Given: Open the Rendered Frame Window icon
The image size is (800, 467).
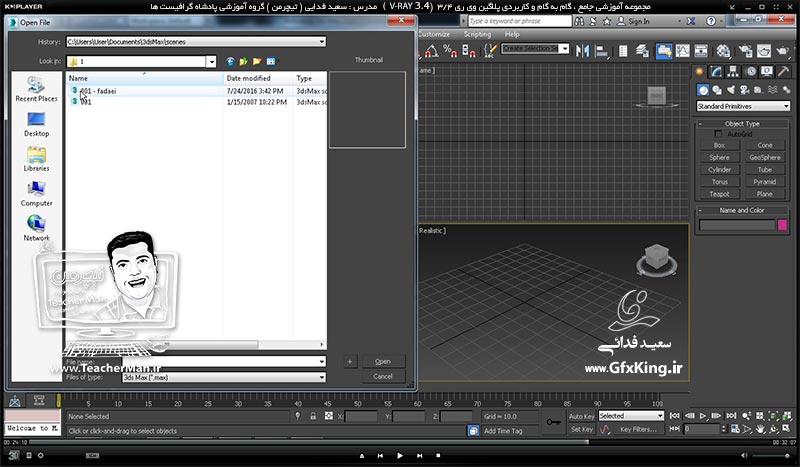Looking at the screenshot, I should tap(764, 51).
